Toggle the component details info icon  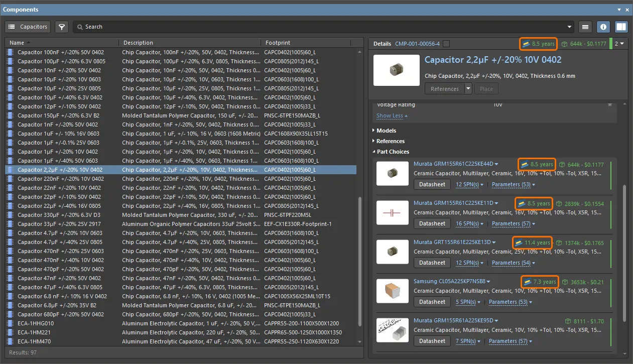tap(603, 27)
